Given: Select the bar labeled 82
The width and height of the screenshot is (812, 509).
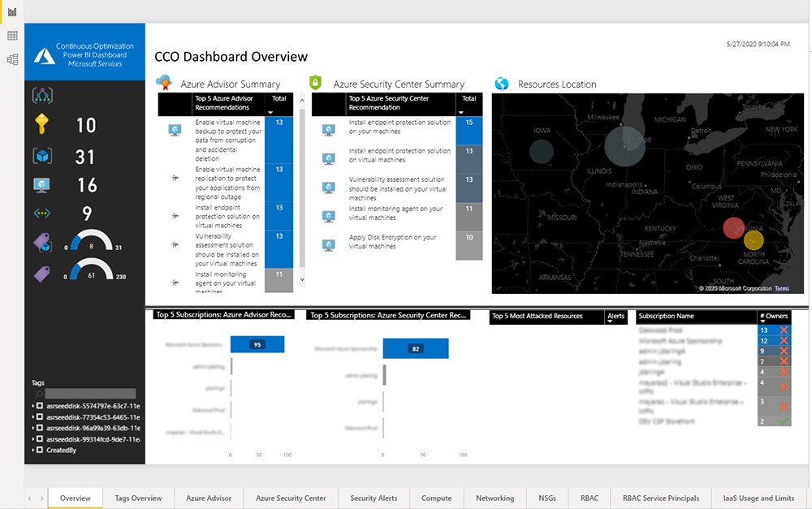Looking at the screenshot, I should tap(416, 348).
